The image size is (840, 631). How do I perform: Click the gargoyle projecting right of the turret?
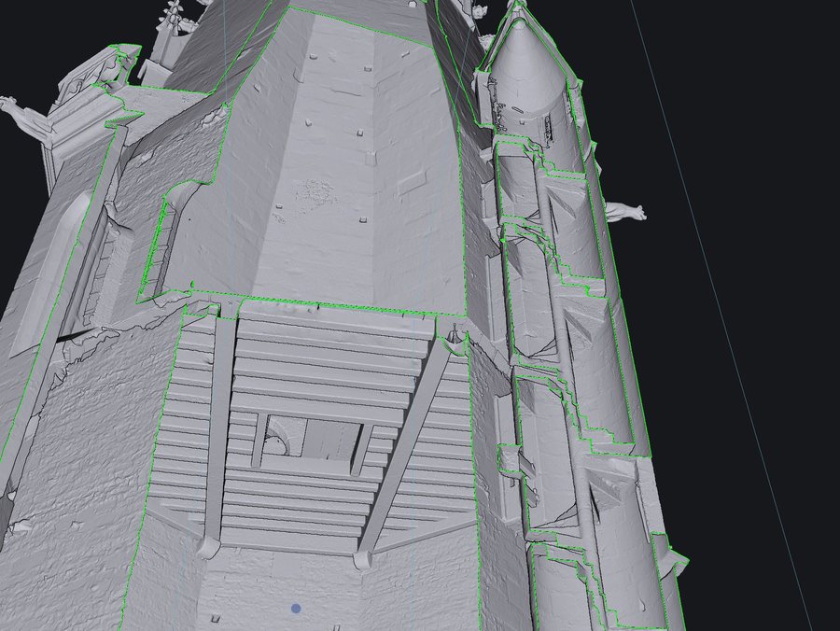(625, 211)
